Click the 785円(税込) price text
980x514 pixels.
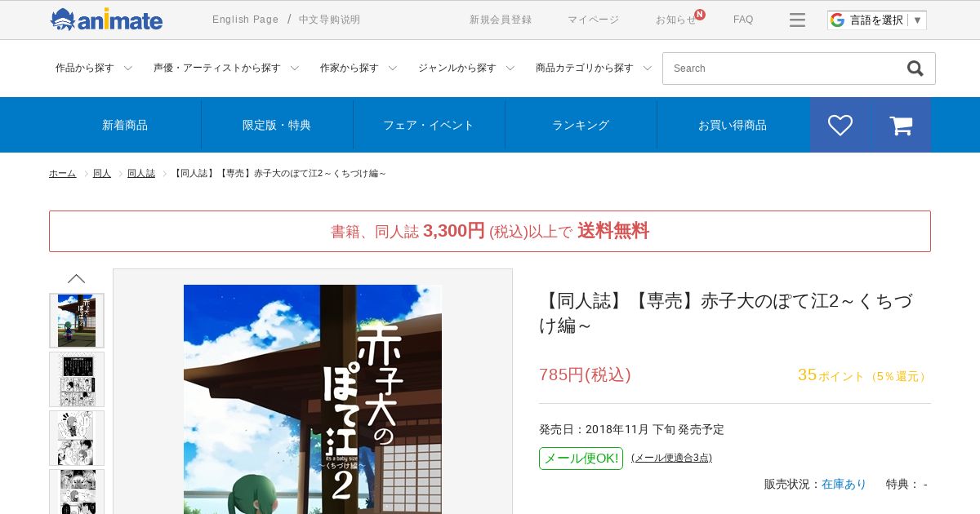(x=585, y=374)
